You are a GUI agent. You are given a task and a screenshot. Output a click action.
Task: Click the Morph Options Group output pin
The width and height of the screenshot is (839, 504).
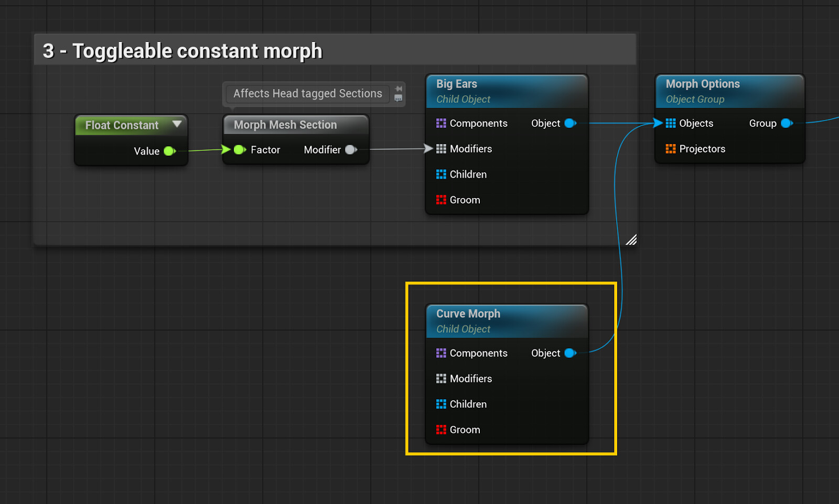tap(787, 123)
